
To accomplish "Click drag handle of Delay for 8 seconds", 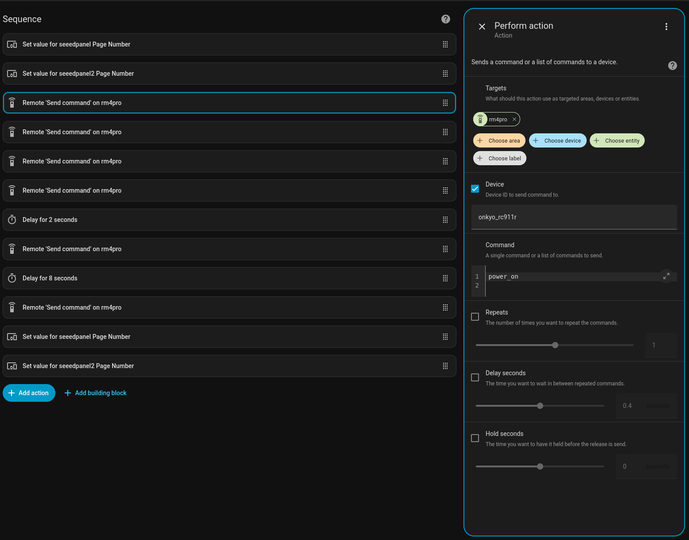I will tap(445, 278).
